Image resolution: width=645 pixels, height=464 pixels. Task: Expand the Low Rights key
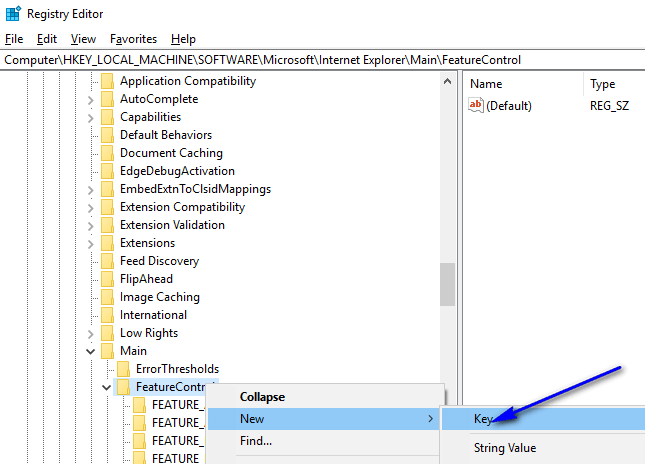[90, 334]
